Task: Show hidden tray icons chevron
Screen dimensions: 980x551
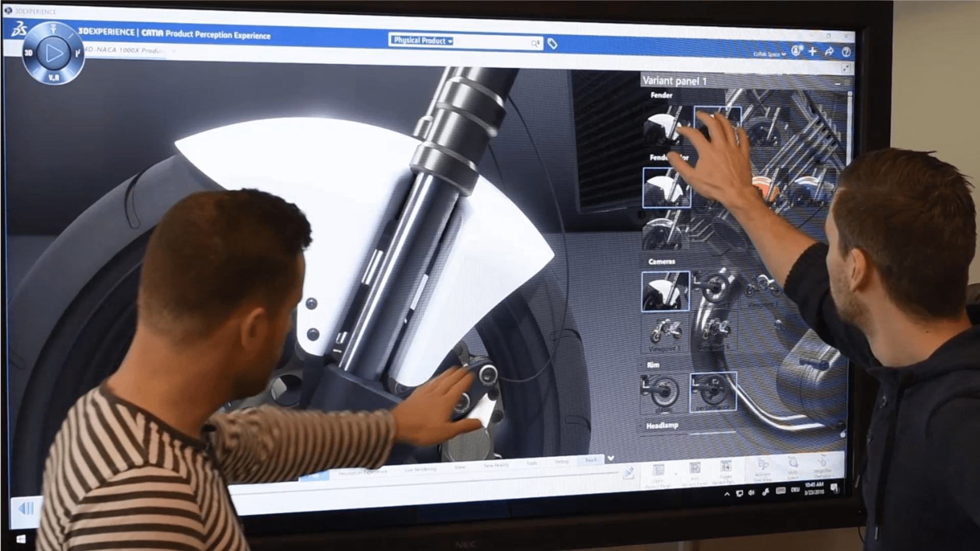Action: point(727,494)
